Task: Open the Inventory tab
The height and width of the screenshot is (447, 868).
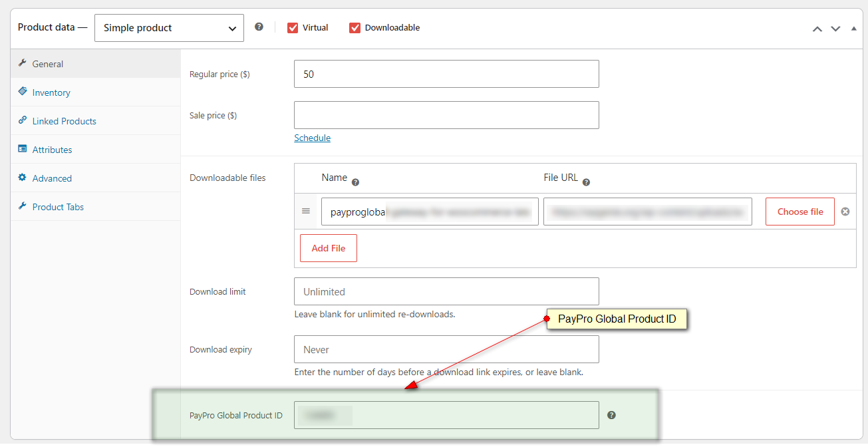Action: coord(96,92)
